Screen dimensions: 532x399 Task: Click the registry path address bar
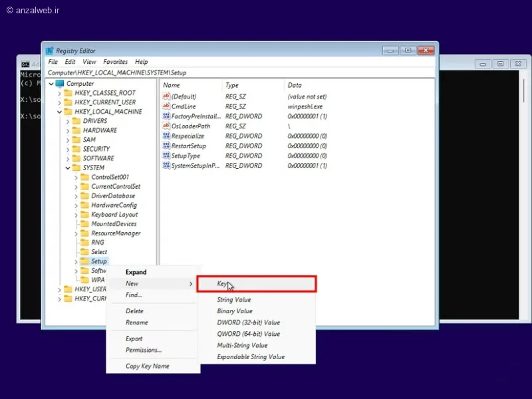pos(239,72)
